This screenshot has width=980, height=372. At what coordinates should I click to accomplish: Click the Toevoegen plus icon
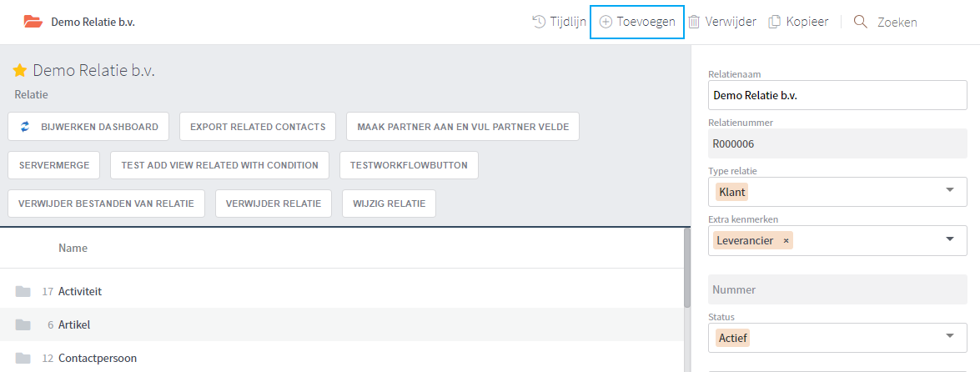(605, 22)
